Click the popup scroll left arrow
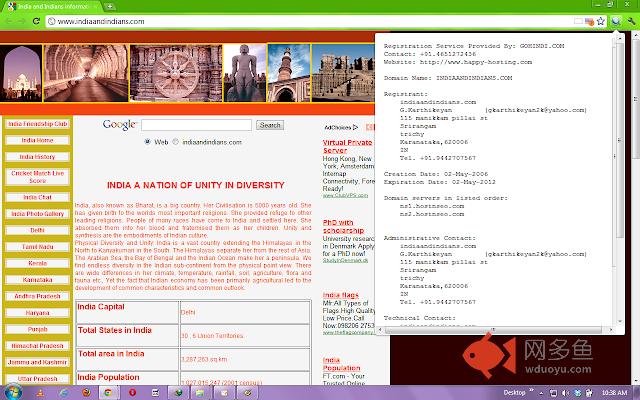The height and width of the screenshot is (400, 640). (380, 329)
